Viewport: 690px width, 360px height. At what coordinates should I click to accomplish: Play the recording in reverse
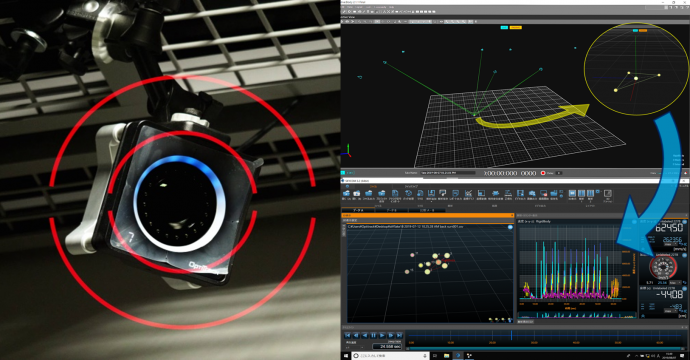(365, 335)
